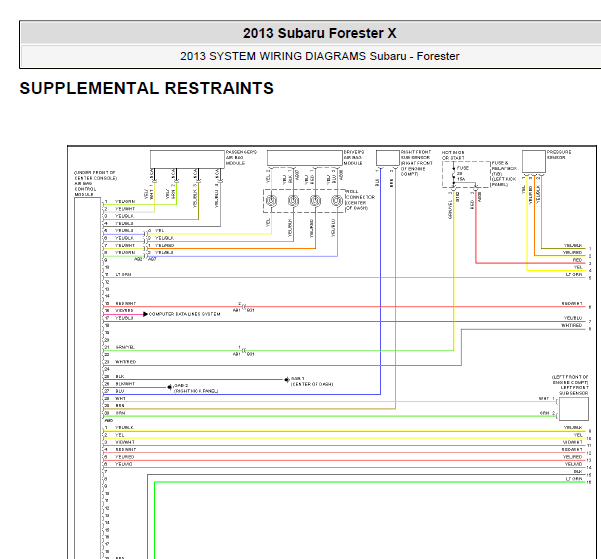Click "2013 SYSTEM WIRING DIAGRAMS Subaru - Forester" subtitle

pos(319,56)
